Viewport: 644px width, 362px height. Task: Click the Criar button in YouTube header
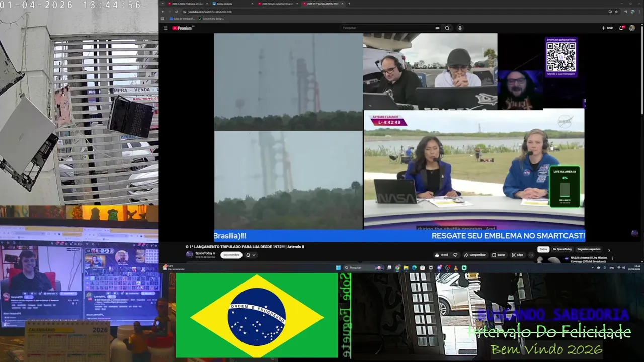(607, 28)
